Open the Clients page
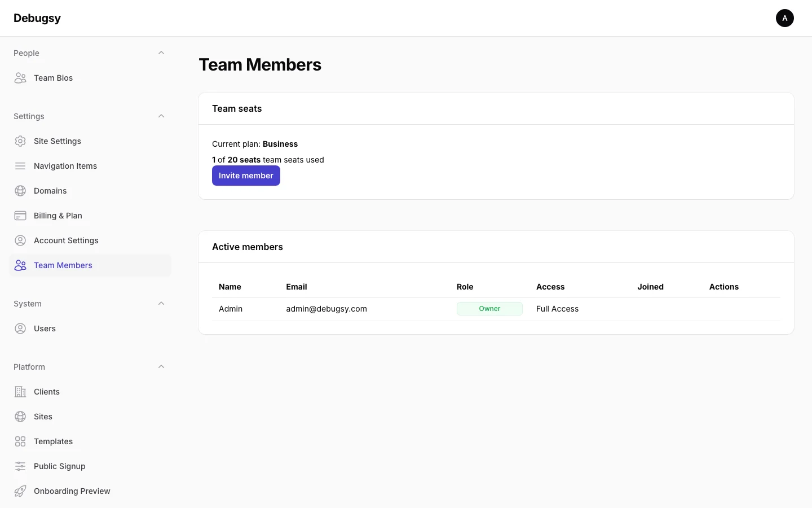 (x=90, y=392)
